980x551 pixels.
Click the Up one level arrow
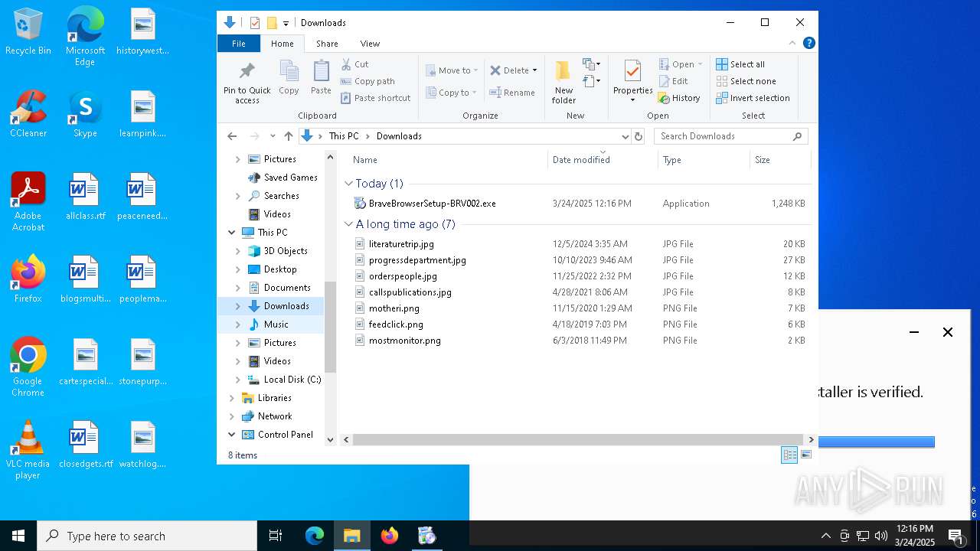coord(288,136)
